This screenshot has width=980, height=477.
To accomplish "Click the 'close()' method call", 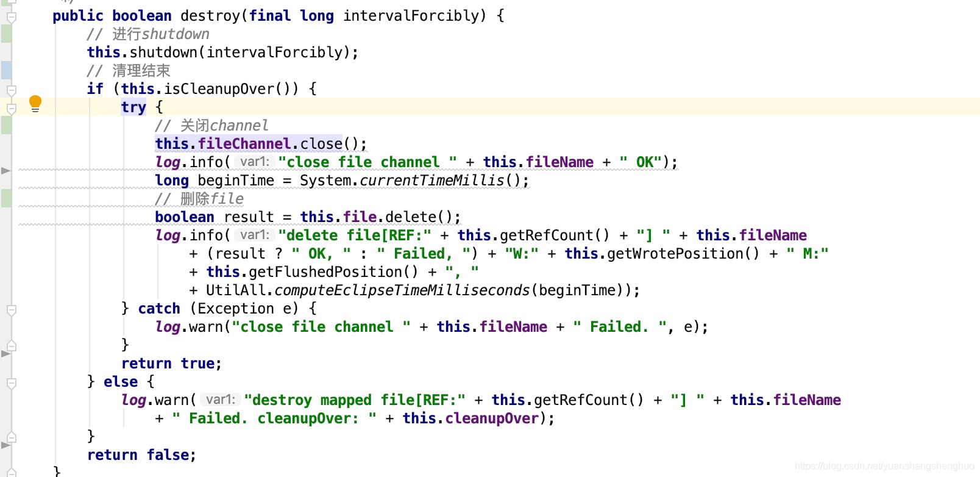I will click(330, 144).
